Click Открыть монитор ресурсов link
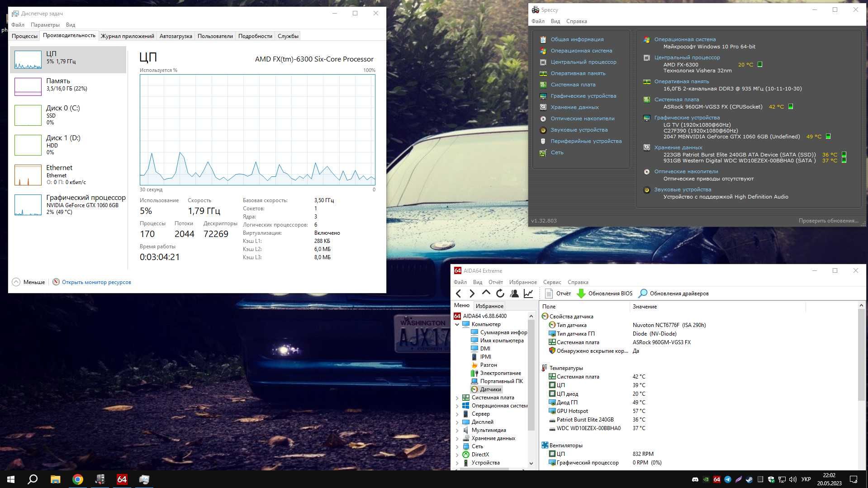The image size is (868, 488). click(x=96, y=282)
